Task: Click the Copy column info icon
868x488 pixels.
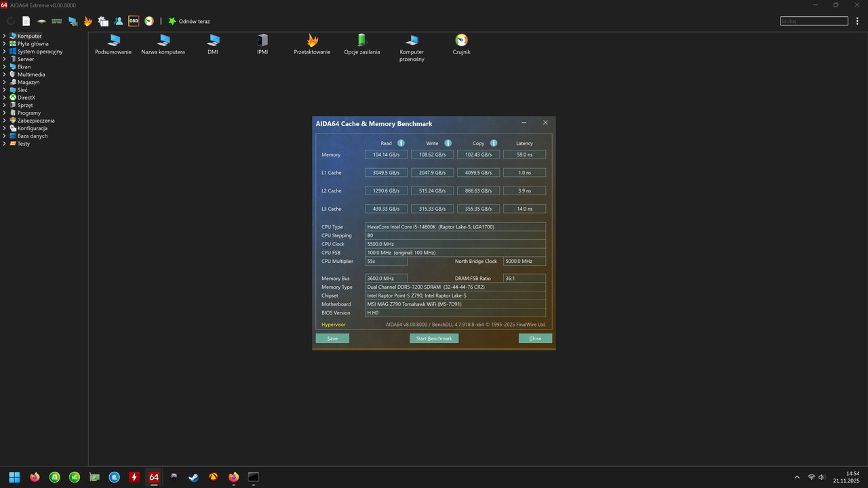Action: tap(494, 143)
